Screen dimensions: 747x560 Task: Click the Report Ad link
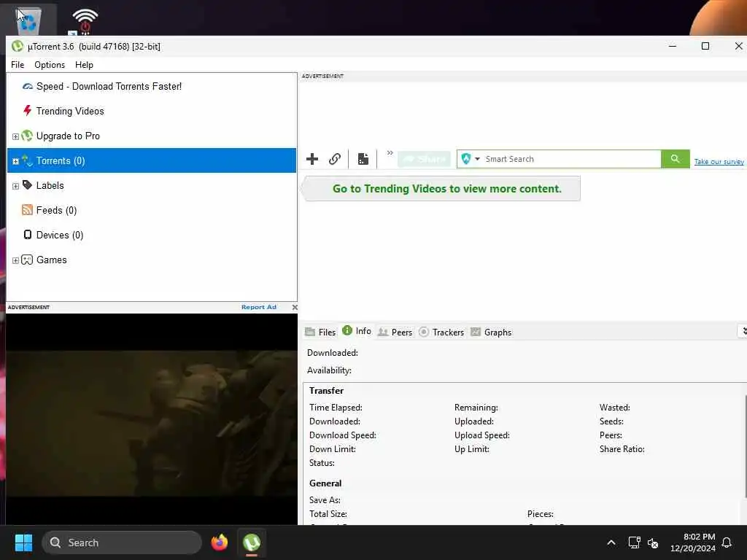click(259, 307)
